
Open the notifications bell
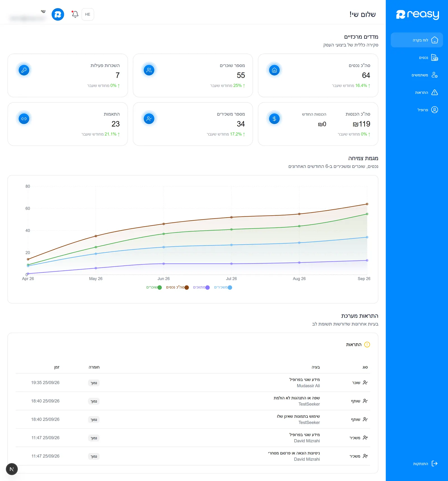click(75, 14)
